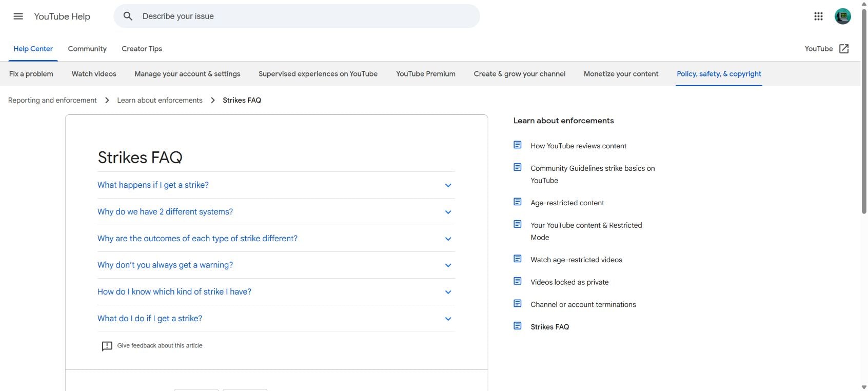This screenshot has height=391, width=868.
Task: Click chevron after Reporting and enforcement breadcrumb
Action: coord(107,100)
